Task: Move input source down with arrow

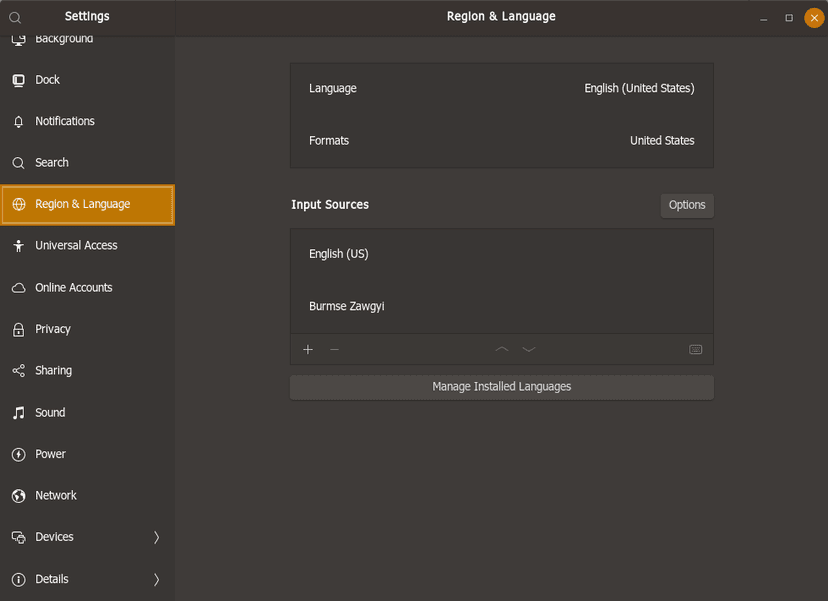Action: [529, 349]
